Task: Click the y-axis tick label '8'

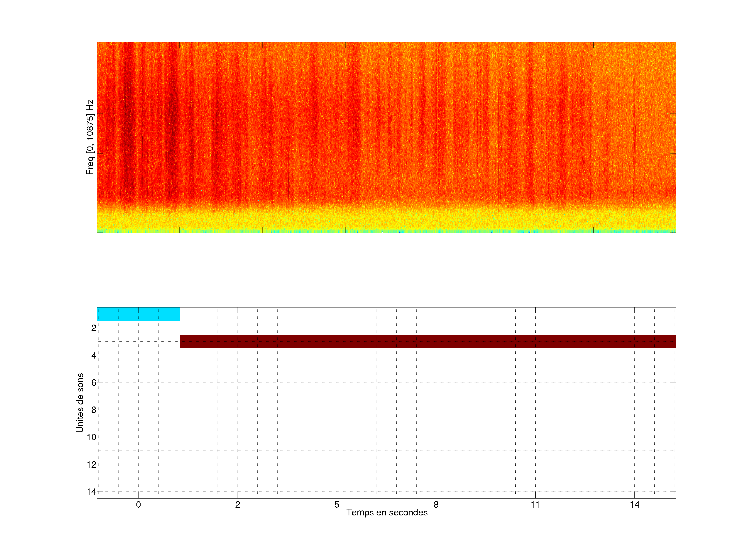Action: (x=94, y=410)
